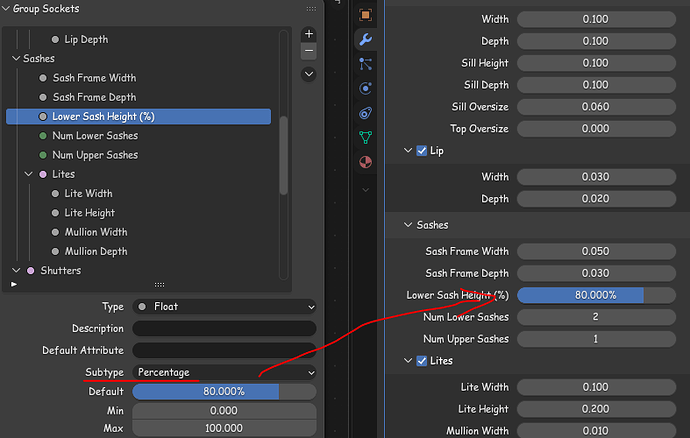Image resolution: width=690 pixels, height=438 pixels.
Task: Click the Lip Depth 0.020 field
Action: (x=596, y=199)
